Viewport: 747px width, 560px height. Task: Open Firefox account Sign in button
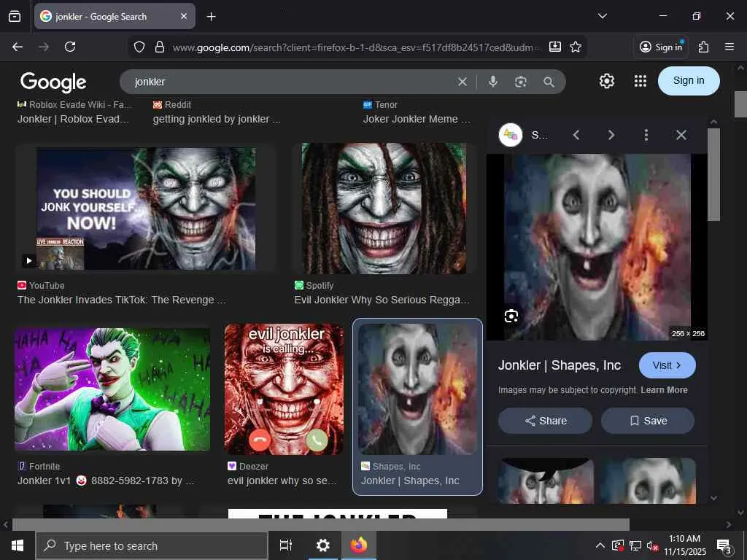(x=661, y=47)
